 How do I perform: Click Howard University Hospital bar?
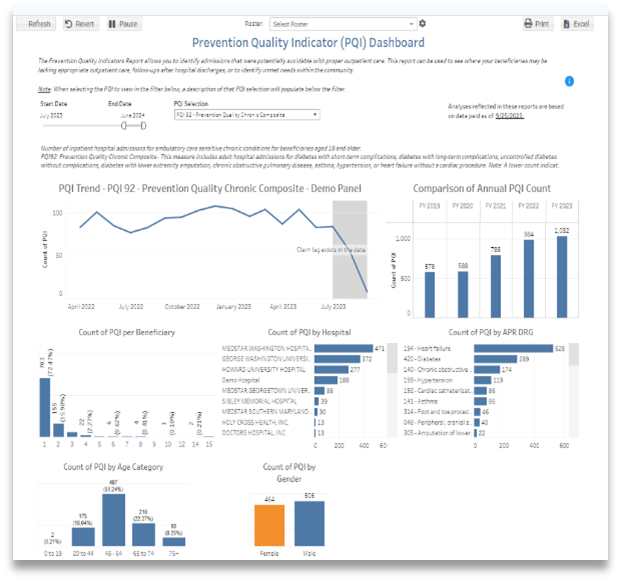point(329,370)
